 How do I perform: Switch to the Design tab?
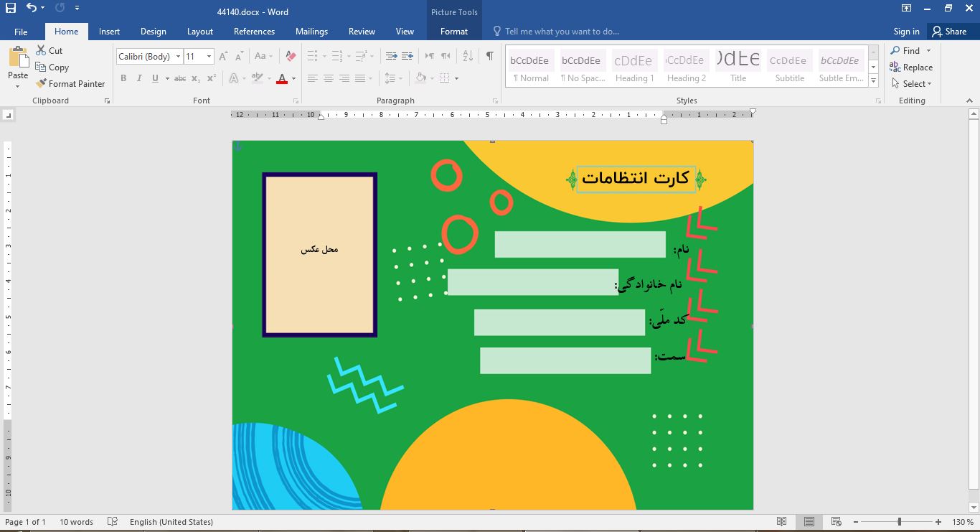click(x=153, y=32)
